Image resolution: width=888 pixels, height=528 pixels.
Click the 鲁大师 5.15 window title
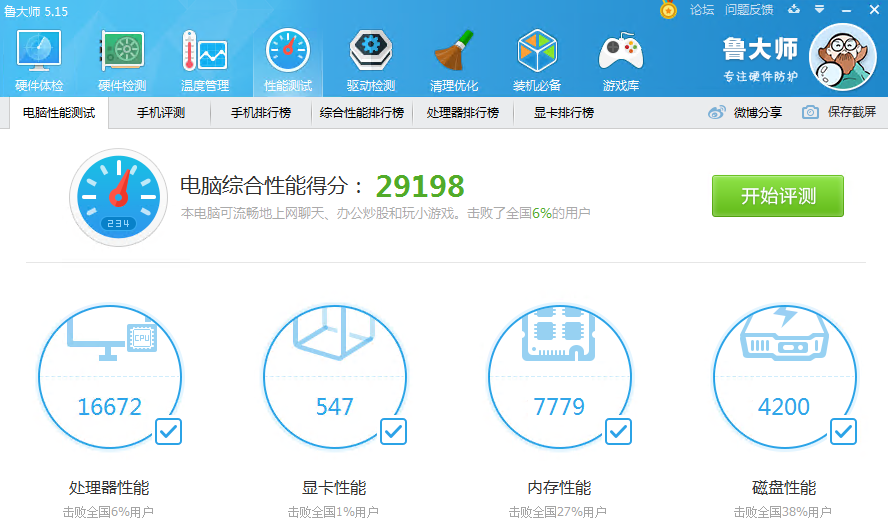click(36, 11)
